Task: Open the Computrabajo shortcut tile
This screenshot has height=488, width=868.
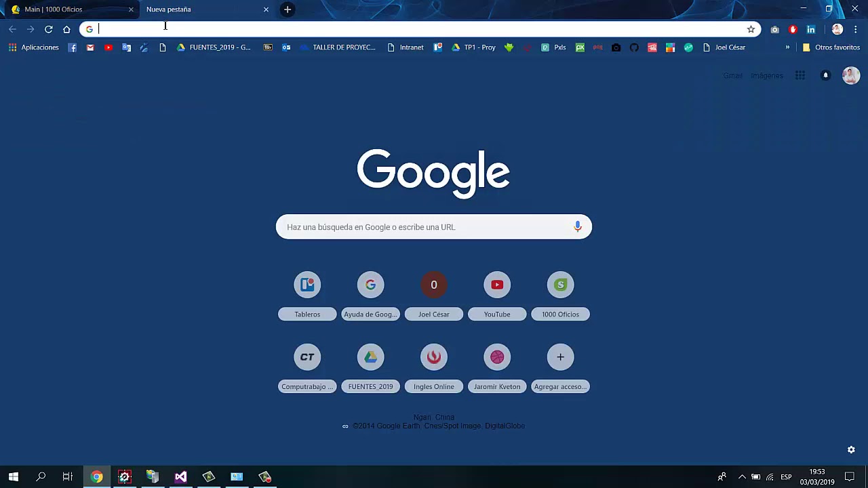Action: pos(307,368)
